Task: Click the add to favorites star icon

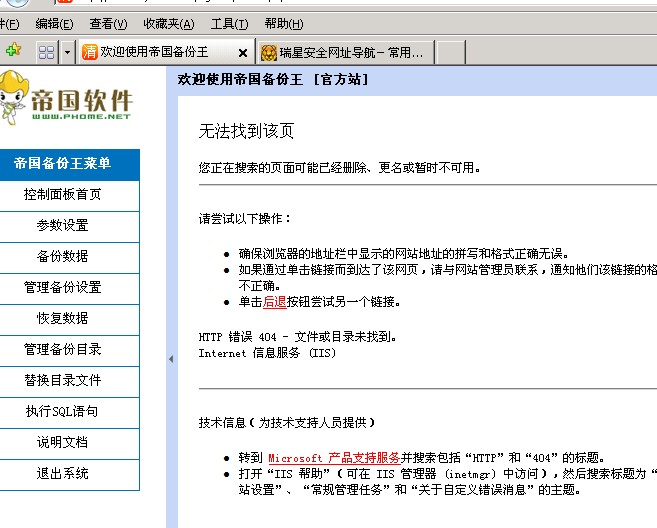Action: [x=13, y=50]
